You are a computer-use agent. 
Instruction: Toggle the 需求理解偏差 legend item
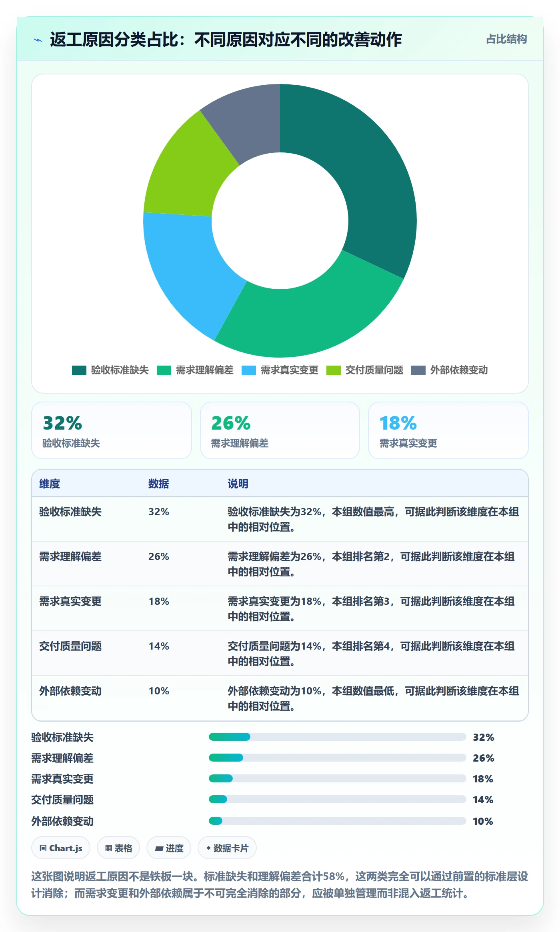[195, 370]
